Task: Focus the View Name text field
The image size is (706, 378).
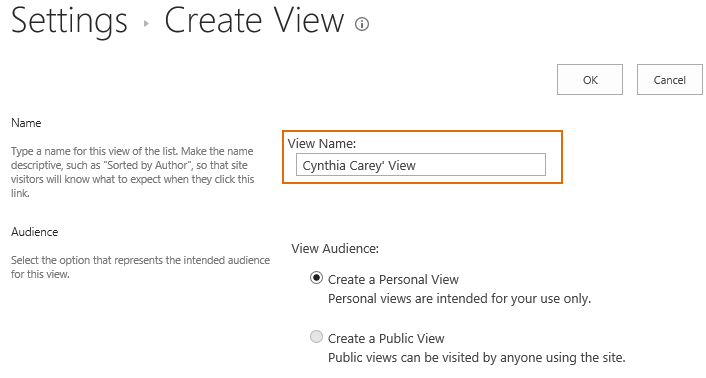Action: coord(421,165)
